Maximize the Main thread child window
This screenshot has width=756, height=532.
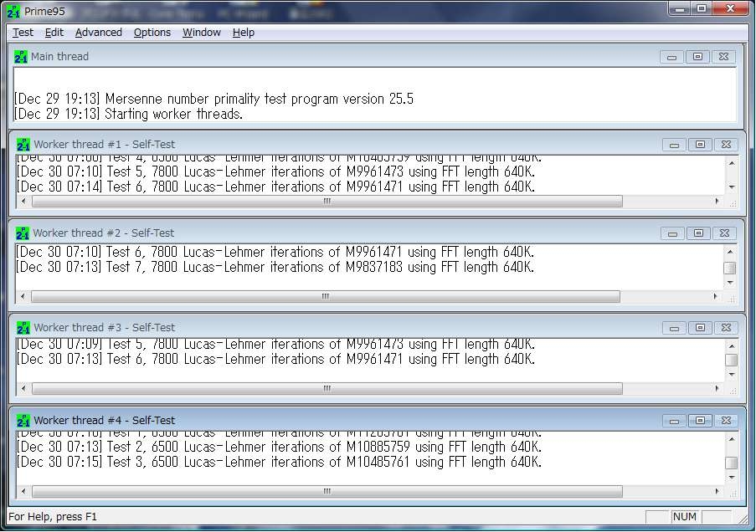click(x=697, y=57)
